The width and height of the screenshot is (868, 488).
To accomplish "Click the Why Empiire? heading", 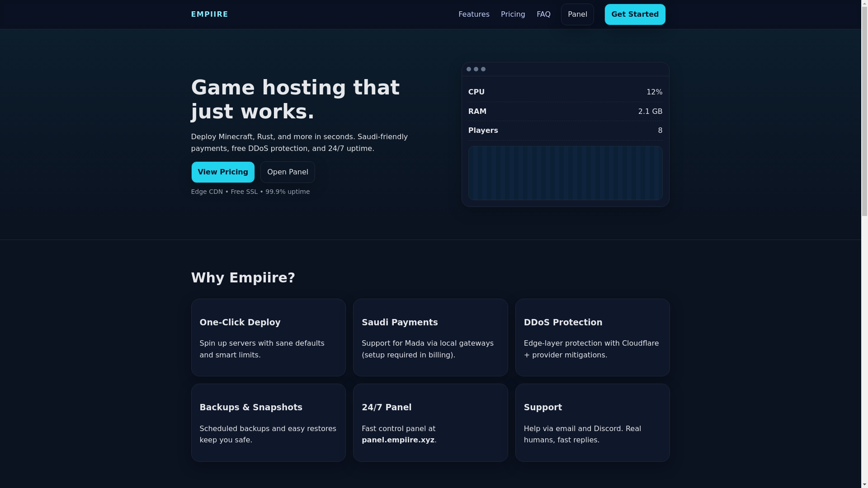I will click(x=243, y=278).
